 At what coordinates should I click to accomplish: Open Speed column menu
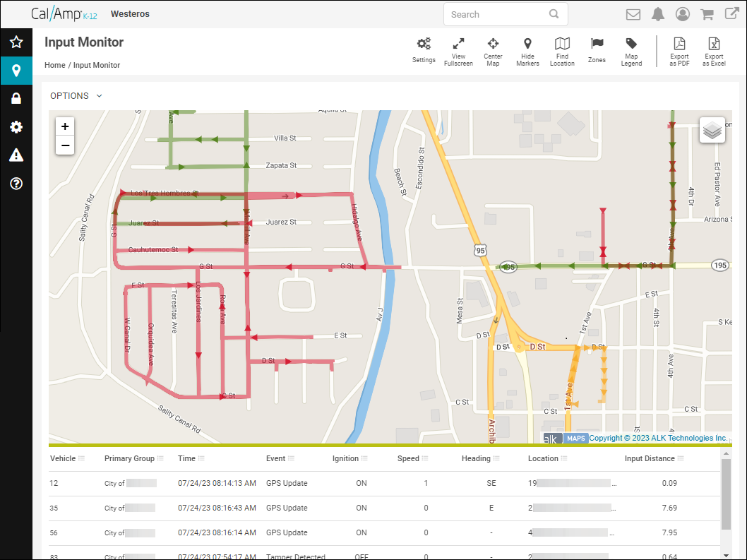[x=425, y=458]
